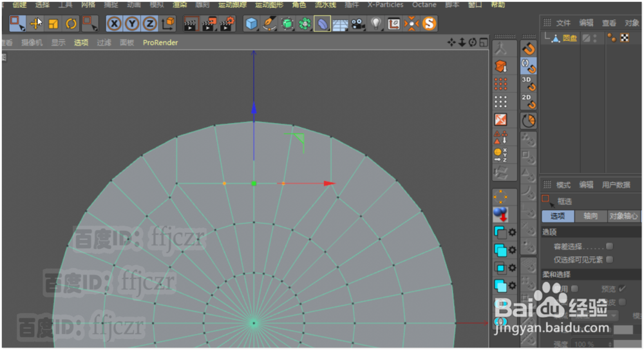Viewport: 644px width, 350px height.
Task: Open the spline Pen tool
Action: tap(269, 23)
